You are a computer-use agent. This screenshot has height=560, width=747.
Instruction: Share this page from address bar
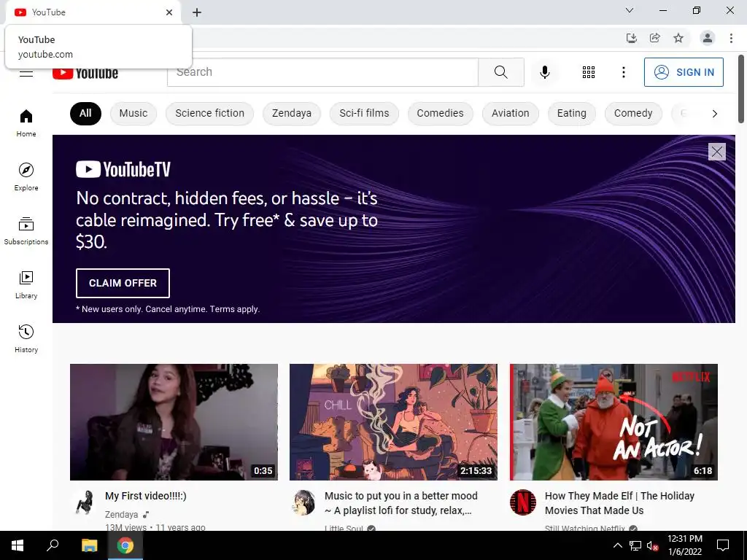tap(655, 38)
